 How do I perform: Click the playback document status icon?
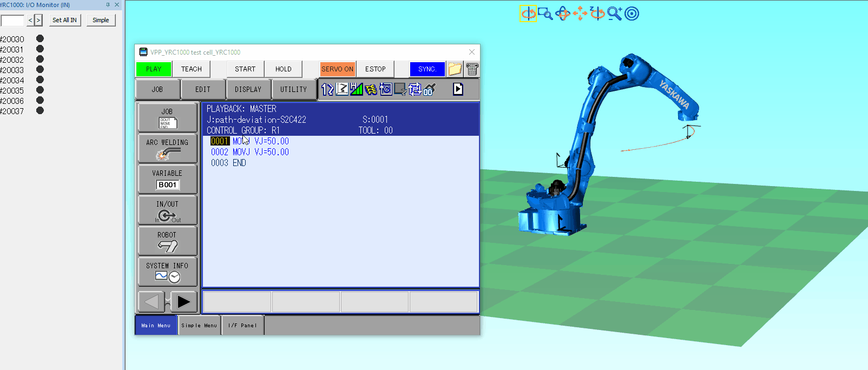458,89
